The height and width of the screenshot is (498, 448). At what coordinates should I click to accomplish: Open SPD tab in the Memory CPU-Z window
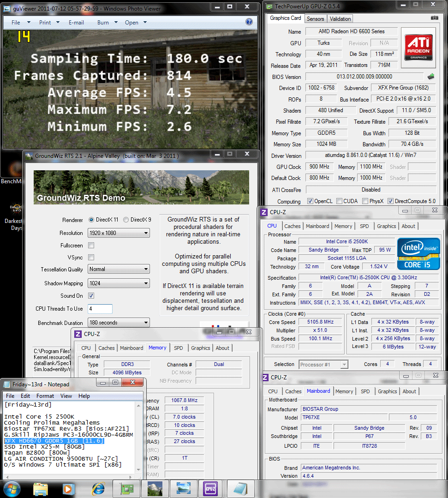pos(179,348)
